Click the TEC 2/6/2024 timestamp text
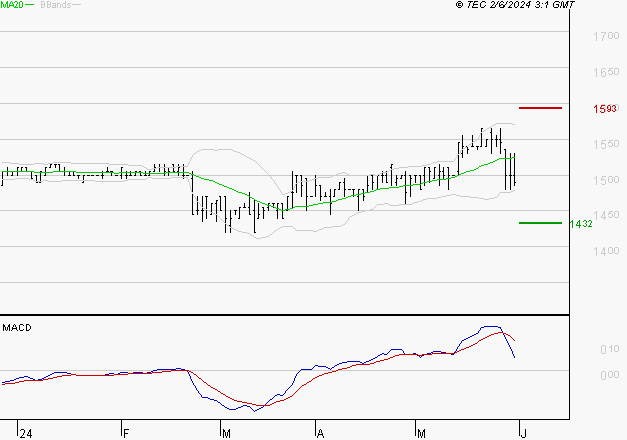Image resolution: width=627 pixels, height=440 pixels. pyautogui.click(x=515, y=5)
